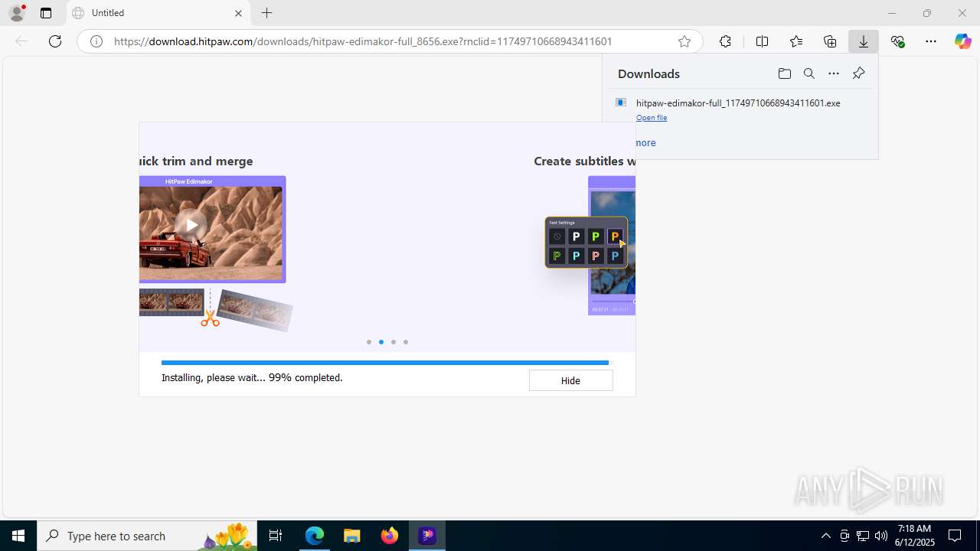Click the scissors cut icon in the illustration
Image resolution: width=980 pixels, height=551 pixels.
210,318
